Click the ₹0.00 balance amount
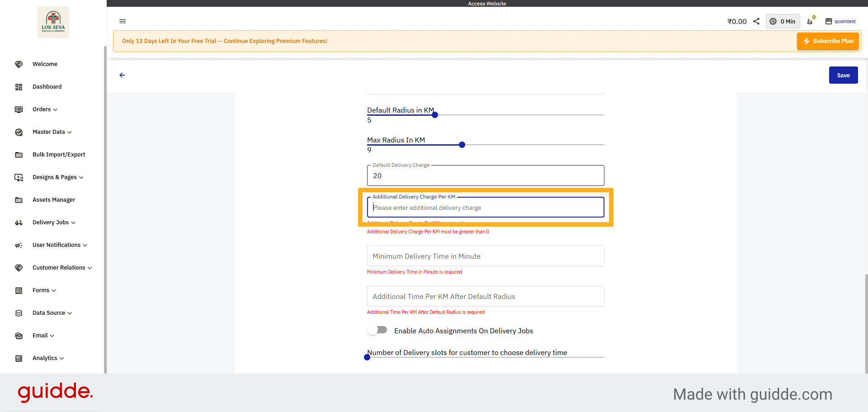 coord(737,21)
